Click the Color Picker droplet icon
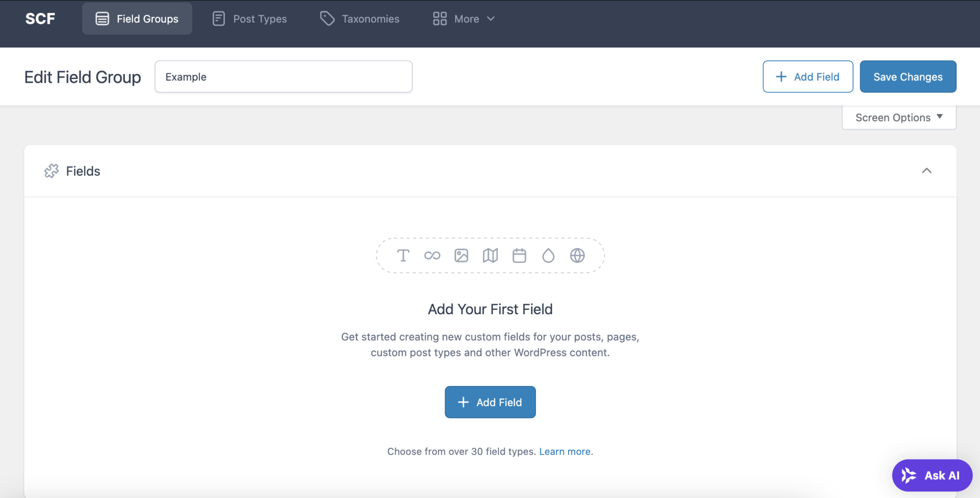Viewport: 980px width, 498px height. pos(548,255)
